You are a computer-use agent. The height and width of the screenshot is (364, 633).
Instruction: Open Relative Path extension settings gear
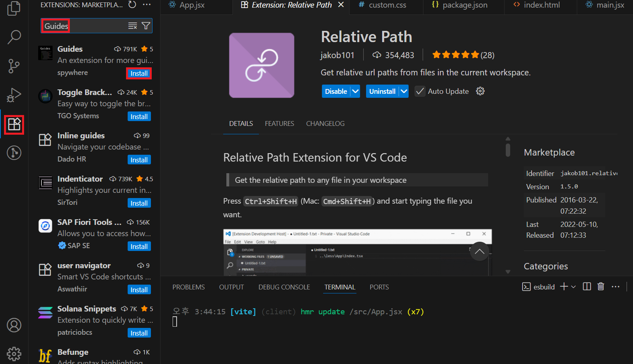(480, 91)
